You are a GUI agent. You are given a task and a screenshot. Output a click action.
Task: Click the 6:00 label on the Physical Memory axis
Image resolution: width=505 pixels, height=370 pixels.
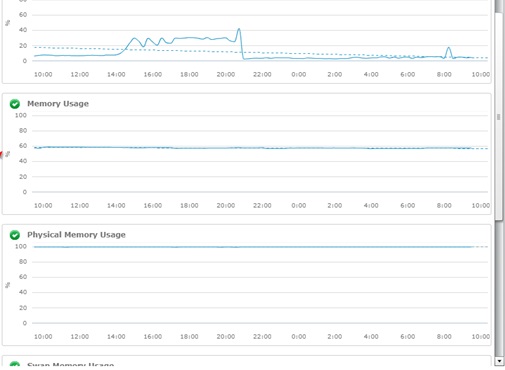click(407, 337)
